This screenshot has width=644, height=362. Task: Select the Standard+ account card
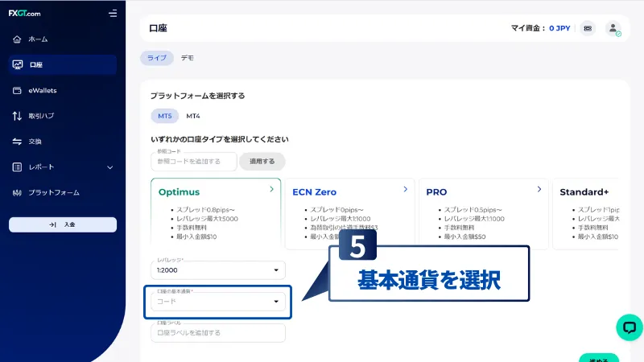(586, 213)
